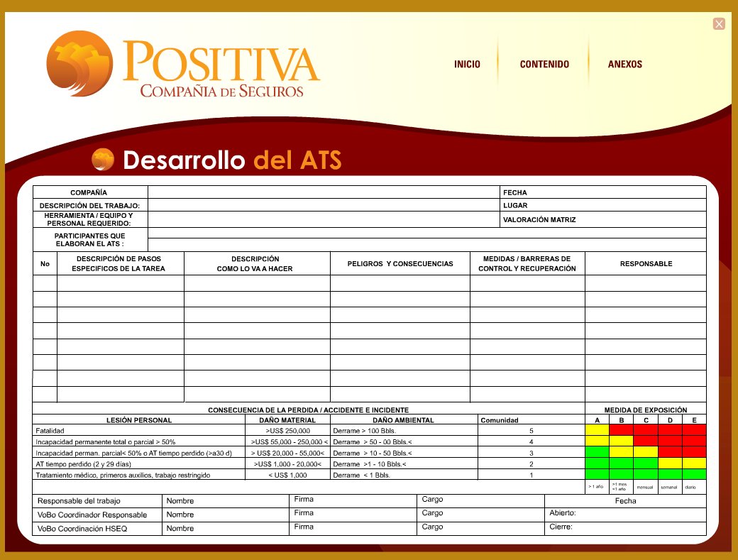Image resolution: width=738 pixels, height=560 pixels.
Task: Click the FECHA field at the top
Action: tap(603, 192)
